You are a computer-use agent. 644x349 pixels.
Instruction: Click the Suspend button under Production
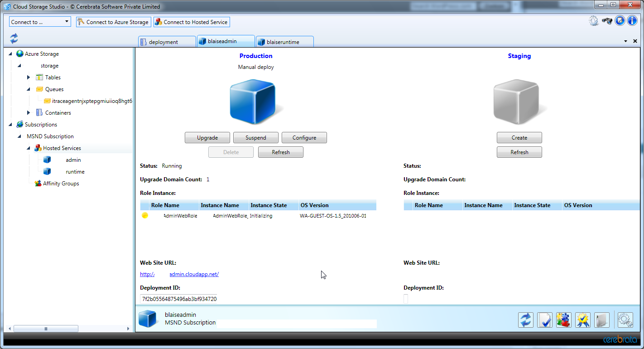pyautogui.click(x=255, y=138)
